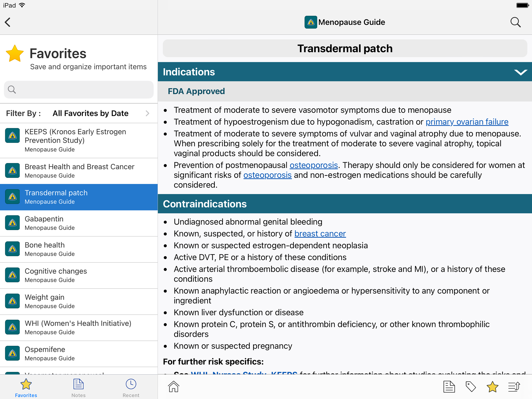The width and height of the screenshot is (532, 399).
Task: Click the Weight gain entry guide icon
Action: coord(12,301)
